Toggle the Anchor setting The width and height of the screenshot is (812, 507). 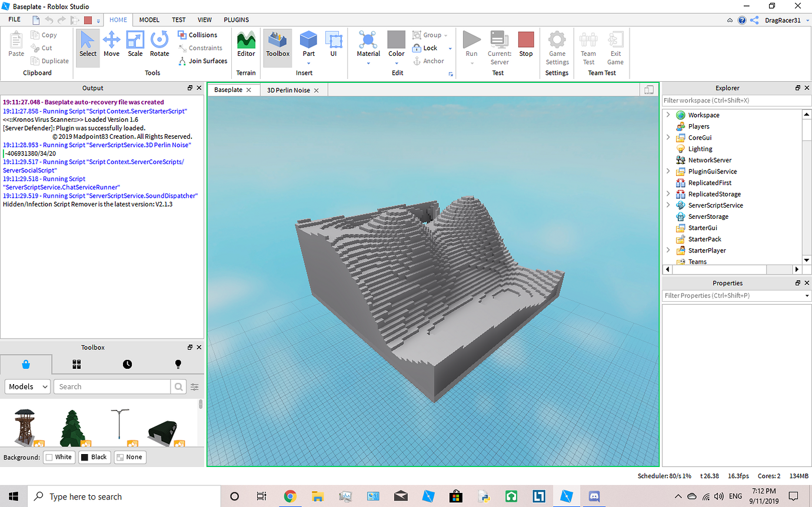click(x=428, y=61)
